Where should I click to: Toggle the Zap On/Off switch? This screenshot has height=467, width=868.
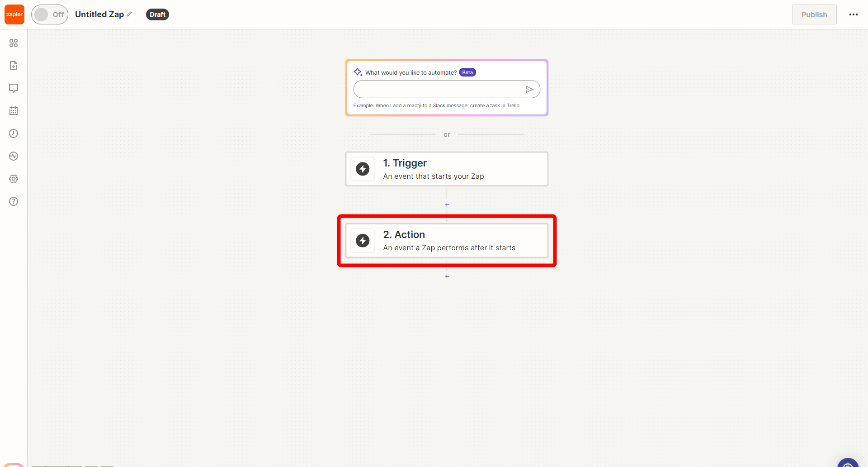(50, 14)
